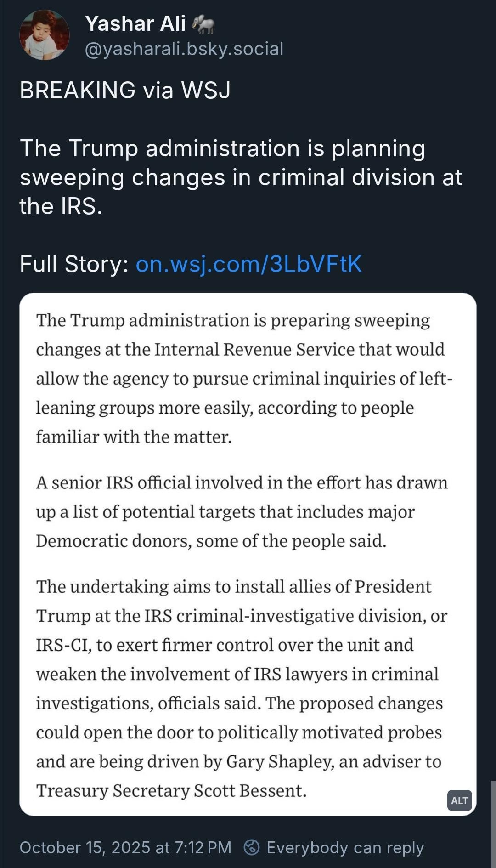This screenshot has width=496, height=868.
Task: Open the @yasharali.bsky.social handle
Action: tap(184, 49)
